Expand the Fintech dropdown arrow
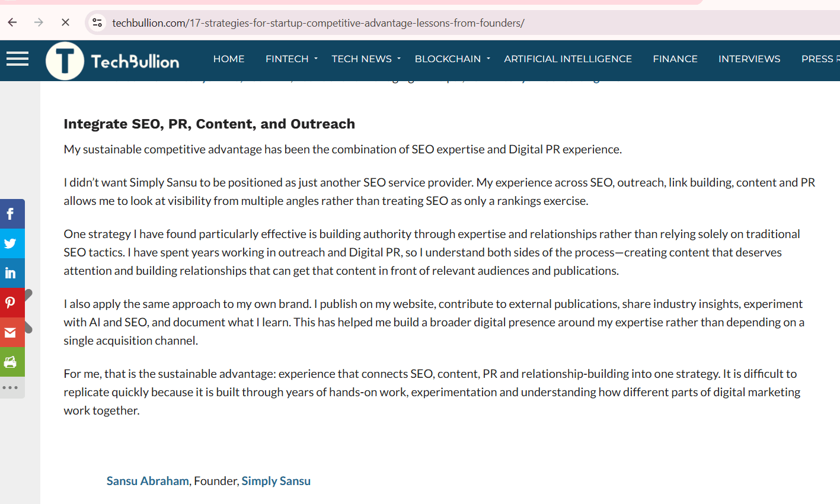This screenshot has height=504, width=840. click(316, 59)
